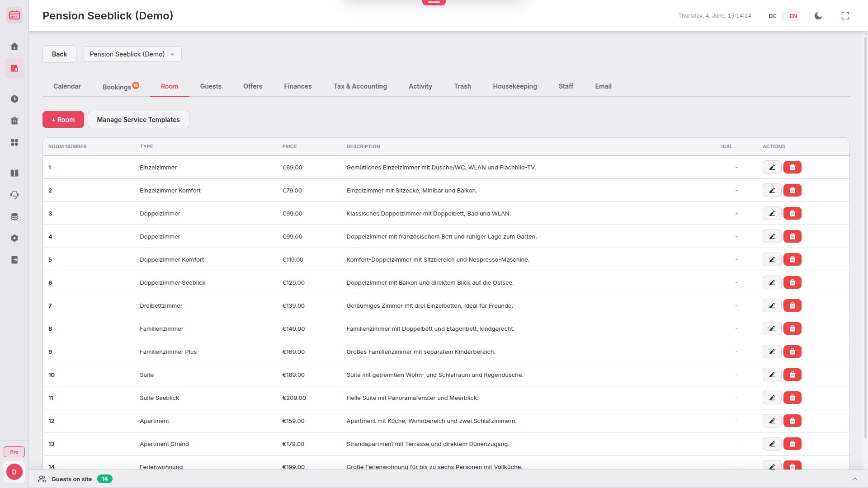
Task: Delete room 8 Familienzimmer
Action: (x=793, y=328)
